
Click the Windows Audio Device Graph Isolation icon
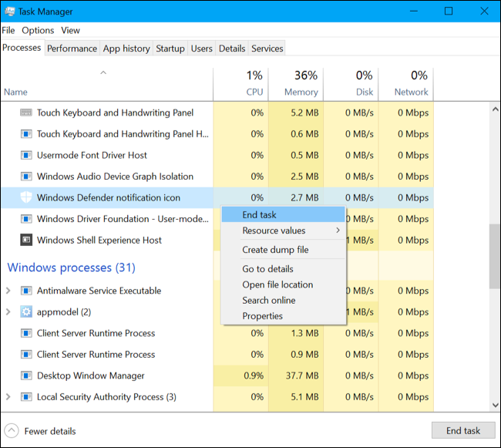point(25,177)
